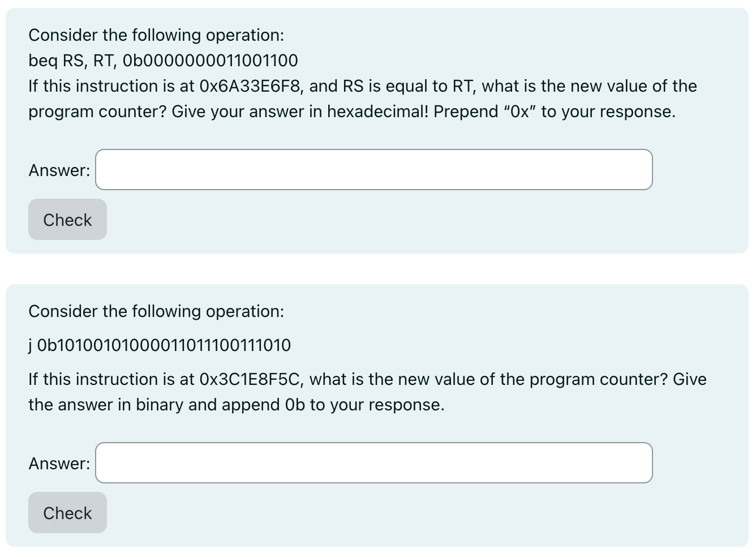Click the 'Answer:' label of the second question
This screenshot has width=756, height=557.
[58, 463]
